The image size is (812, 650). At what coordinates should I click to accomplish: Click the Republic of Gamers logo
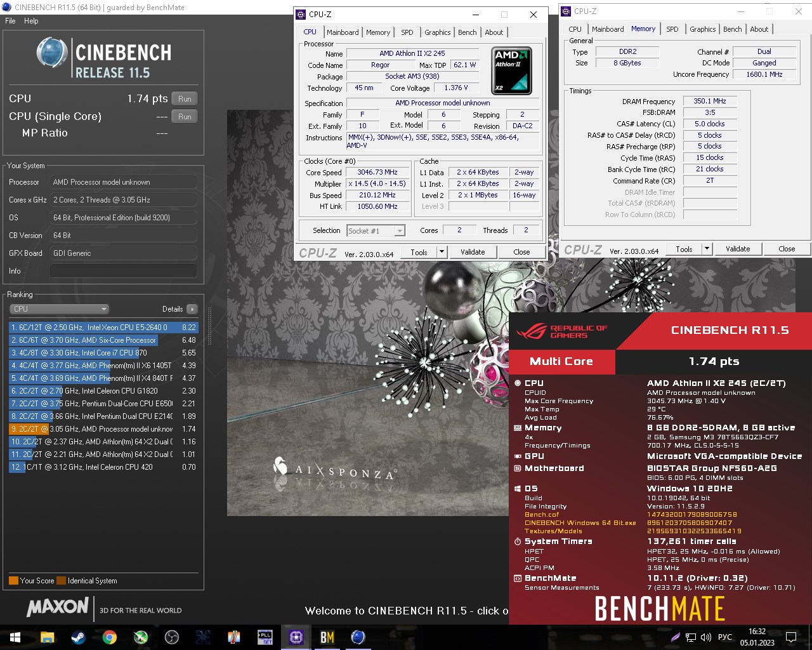coord(562,331)
